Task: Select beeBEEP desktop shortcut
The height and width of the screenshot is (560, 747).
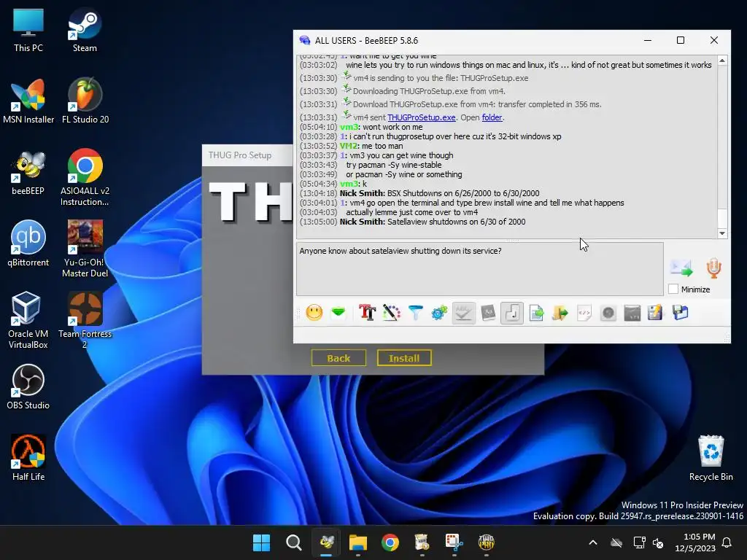Action: pos(28,174)
